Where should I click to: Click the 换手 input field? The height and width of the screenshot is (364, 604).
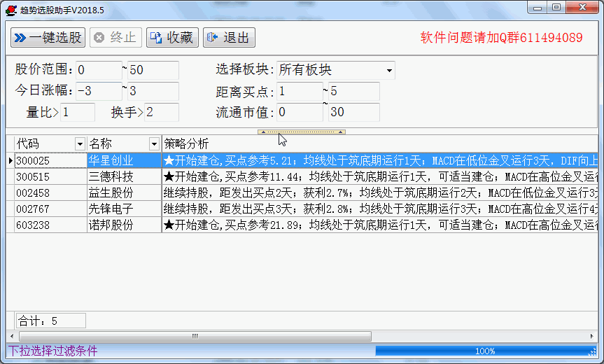[x=162, y=112]
